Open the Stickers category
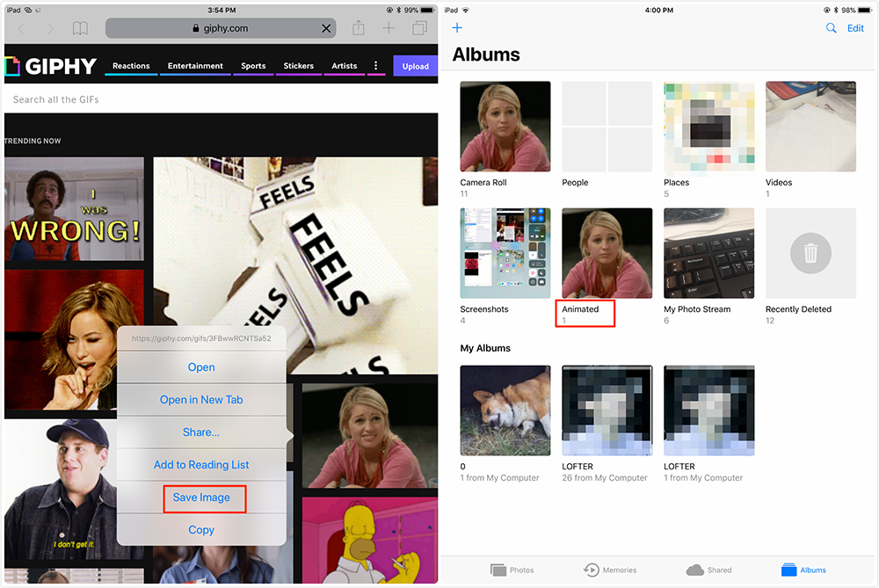The image size is (879, 588). coord(298,66)
